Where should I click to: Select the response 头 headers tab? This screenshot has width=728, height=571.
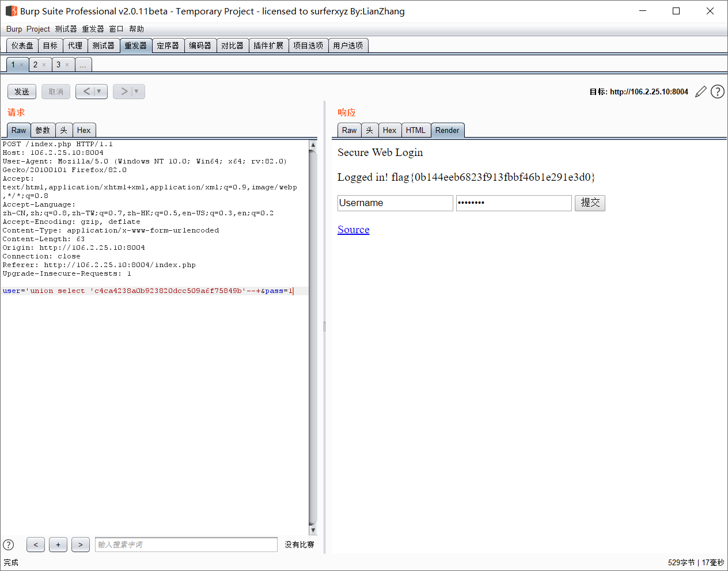[x=370, y=130]
